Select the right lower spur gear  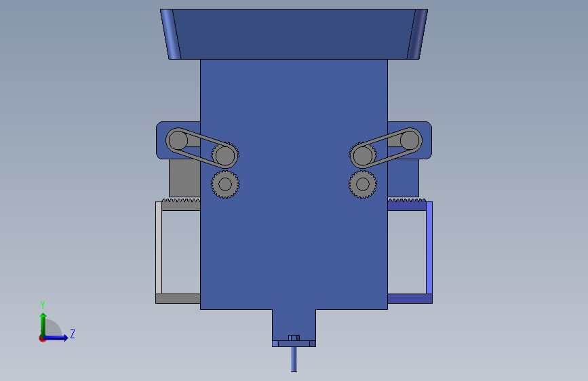coord(363,184)
